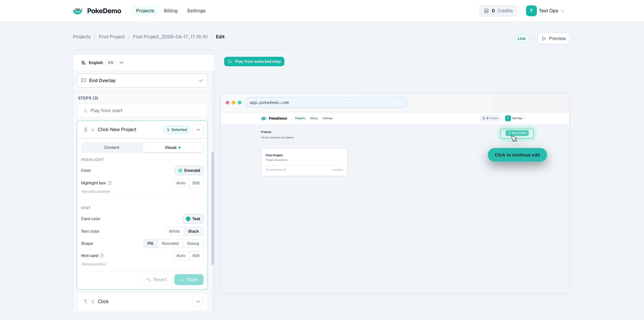This screenshot has width=644, height=320.
Task: Click the Revert button
Action: coord(156,280)
